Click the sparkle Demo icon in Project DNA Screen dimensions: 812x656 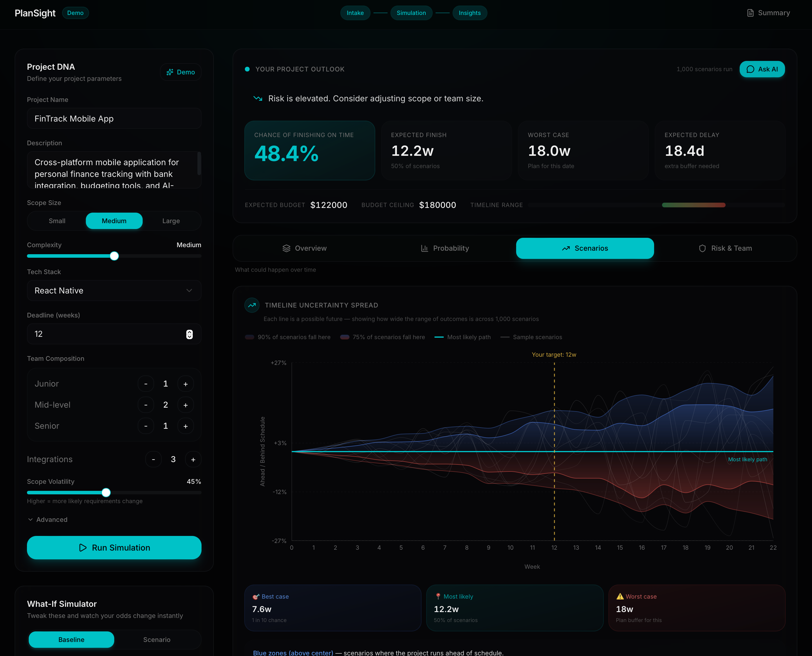click(x=170, y=72)
